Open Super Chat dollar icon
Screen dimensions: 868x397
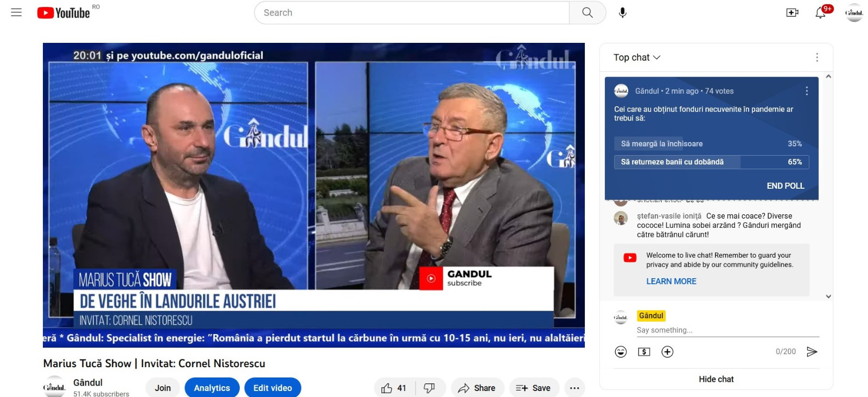[644, 352]
